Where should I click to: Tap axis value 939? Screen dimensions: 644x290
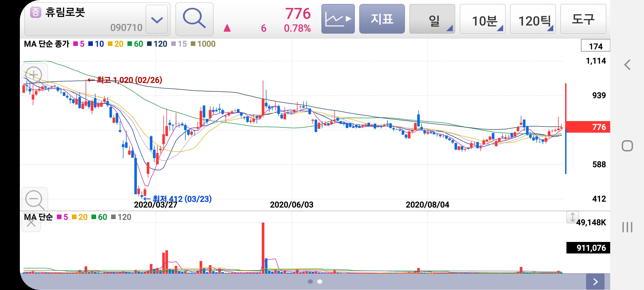(599, 95)
